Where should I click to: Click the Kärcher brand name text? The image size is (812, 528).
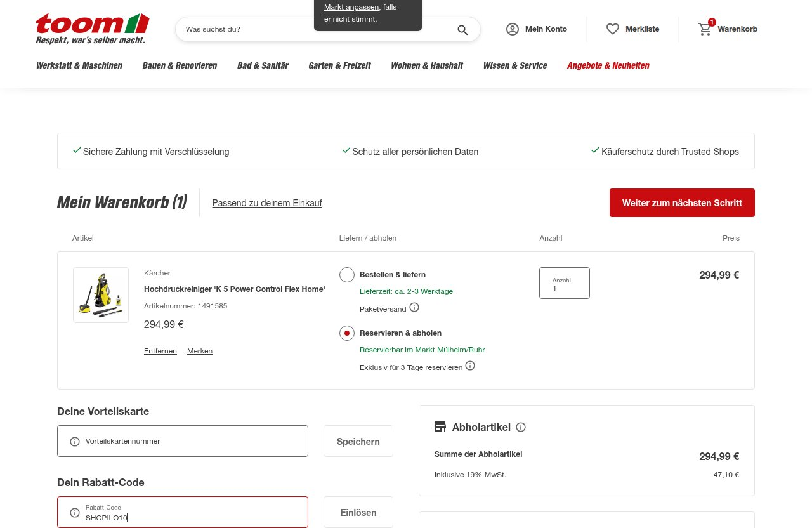pyautogui.click(x=157, y=273)
